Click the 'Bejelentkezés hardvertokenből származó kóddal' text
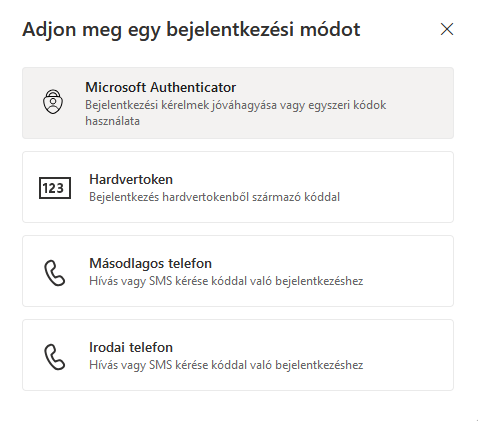Viewport: 478px width, 421px height. 214,197
